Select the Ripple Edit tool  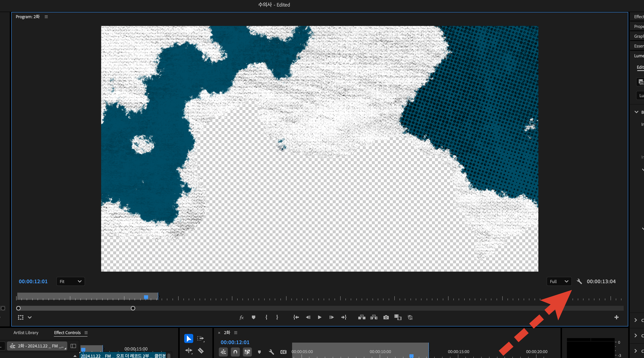(189, 351)
